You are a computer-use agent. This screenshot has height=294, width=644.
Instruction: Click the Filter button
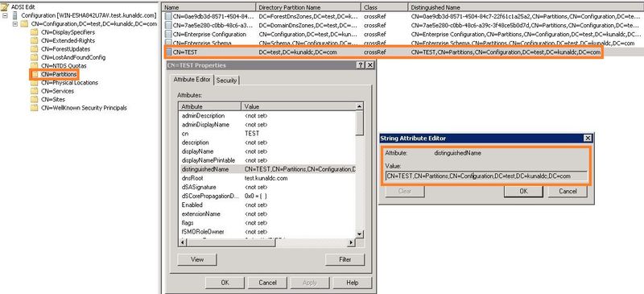coord(345,259)
